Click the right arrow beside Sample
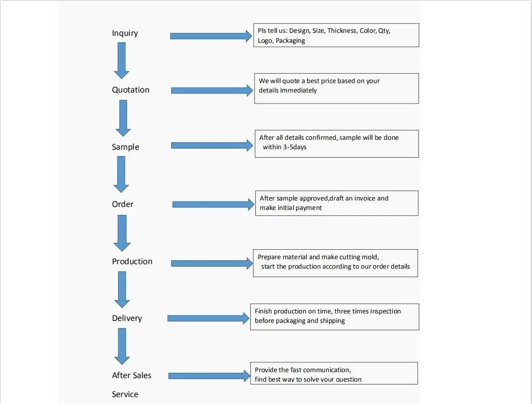The image size is (532, 404). point(212,145)
